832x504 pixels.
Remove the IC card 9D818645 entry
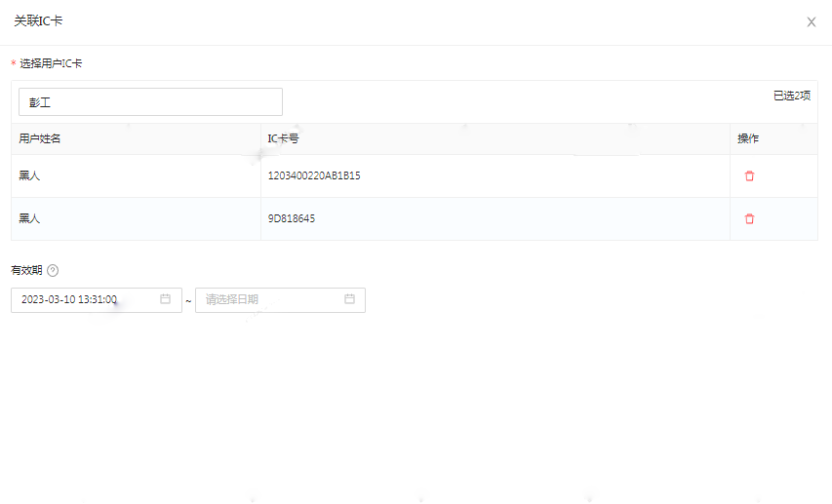pyautogui.click(x=749, y=219)
